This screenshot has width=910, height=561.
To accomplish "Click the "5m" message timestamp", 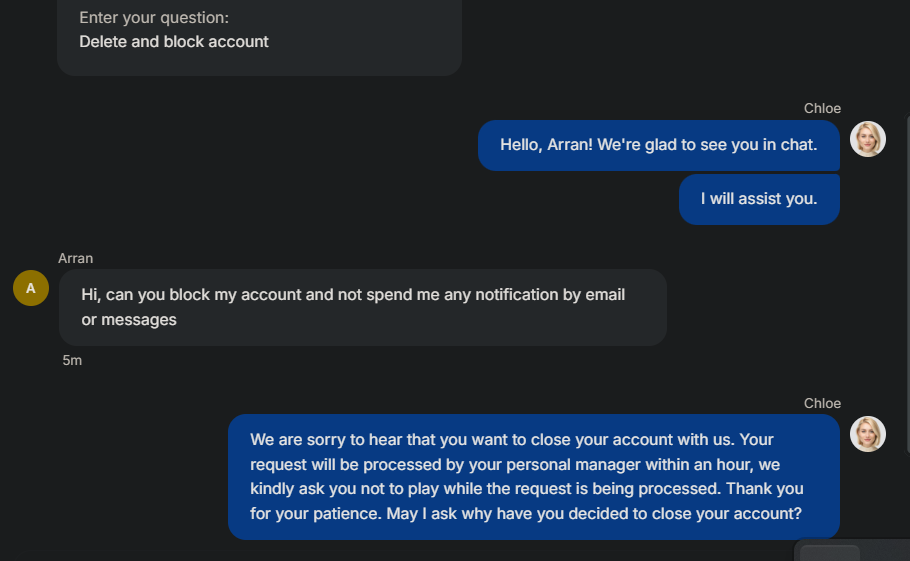I will coord(72,360).
